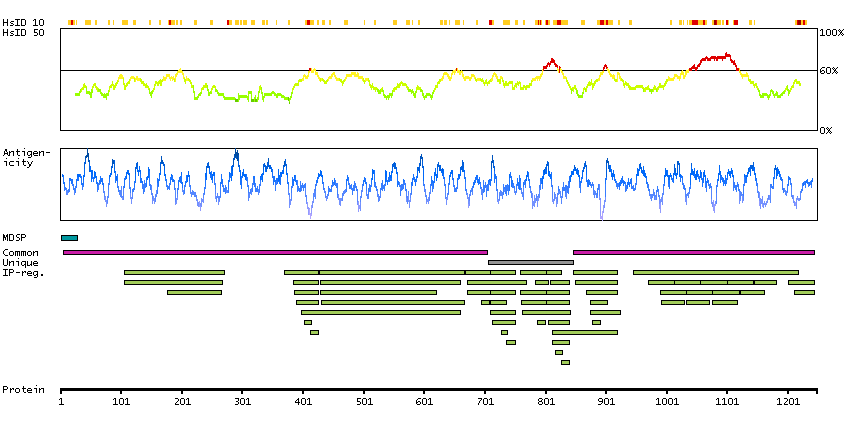Click the HsID 50 track label

tap(23, 33)
